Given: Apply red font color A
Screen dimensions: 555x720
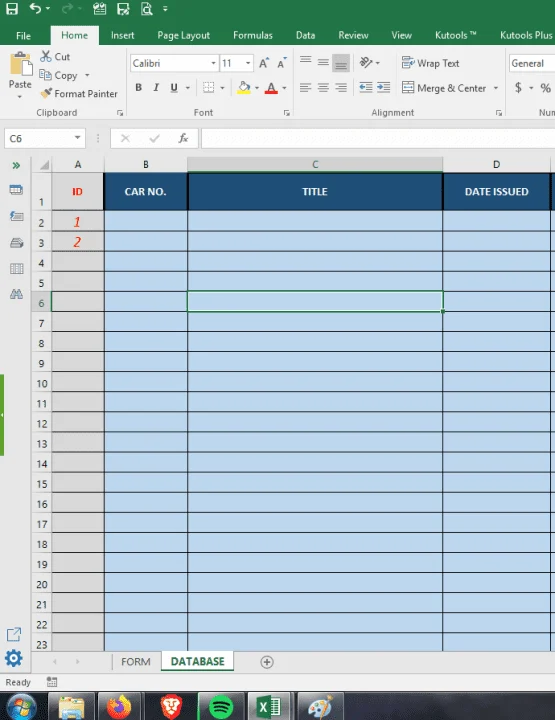Looking at the screenshot, I should [271, 87].
